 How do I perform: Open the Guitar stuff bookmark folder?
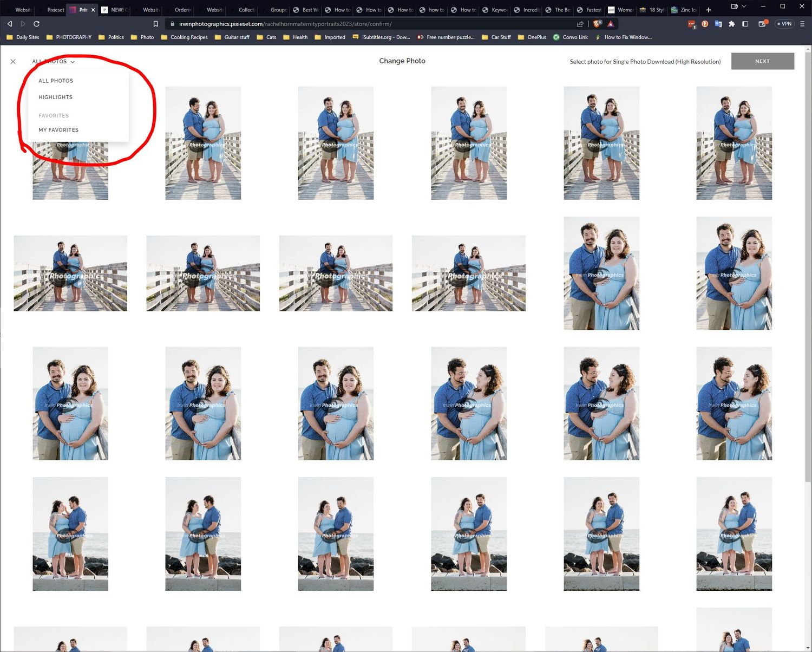click(232, 37)
